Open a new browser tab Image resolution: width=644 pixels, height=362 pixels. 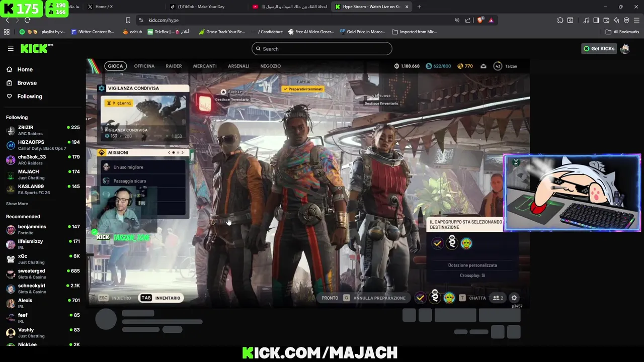(x=419, y=7)
